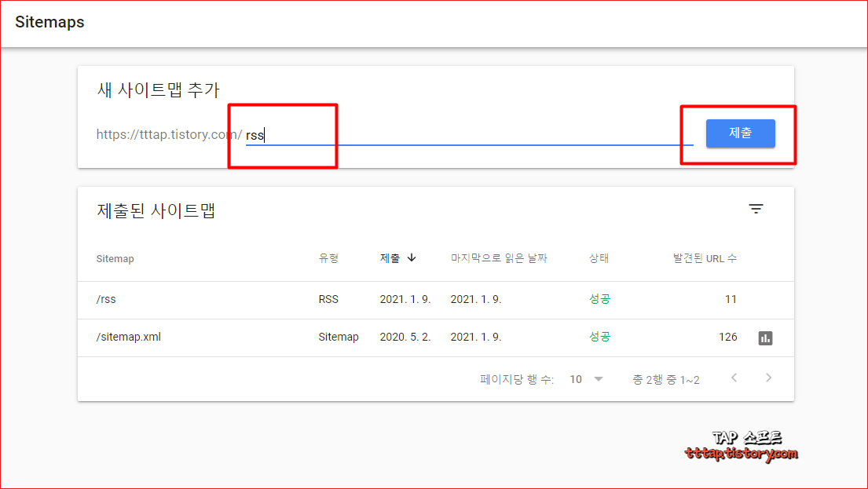Click the 유형 column header
Image resolution: width=868 pixels, height=489 pixels.
pos(328,258)
